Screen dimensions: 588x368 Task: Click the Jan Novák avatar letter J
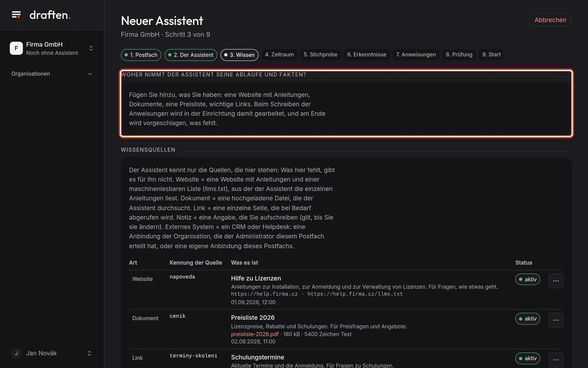tap(16, 353)
